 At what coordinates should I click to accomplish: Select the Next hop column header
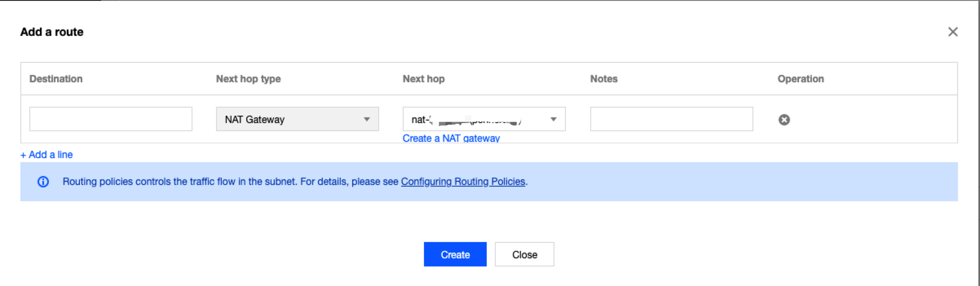[424, 79]
